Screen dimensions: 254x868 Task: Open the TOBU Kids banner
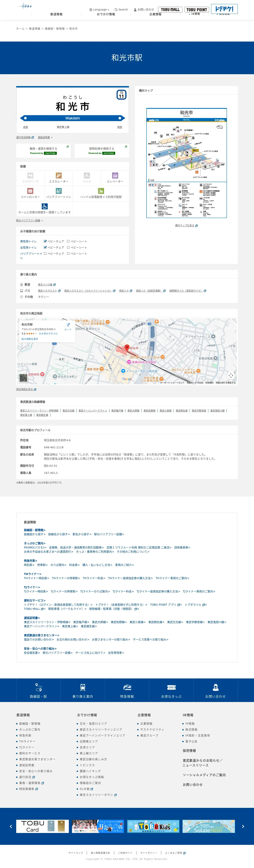coord(153,826)
